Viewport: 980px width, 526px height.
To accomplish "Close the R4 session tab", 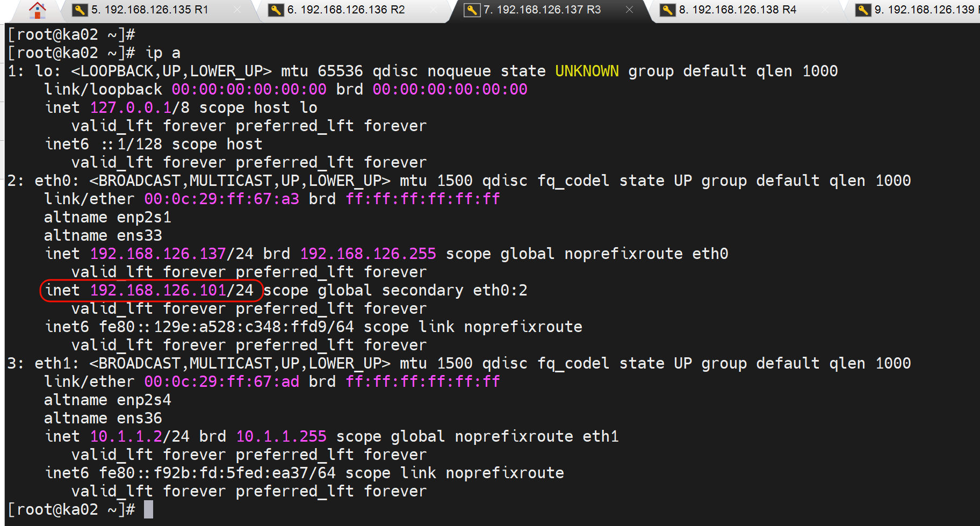I will pyautogui.click(x=826, y=9).
